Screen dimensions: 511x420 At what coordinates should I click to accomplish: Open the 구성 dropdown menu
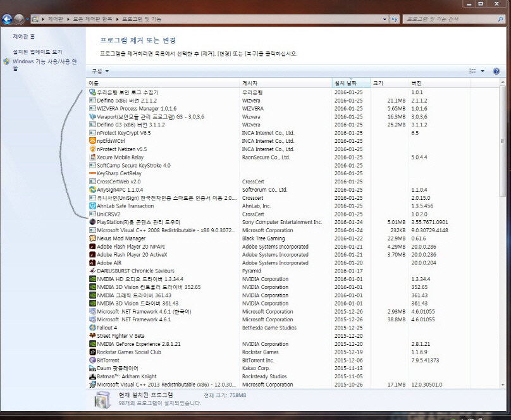point(100,71)
